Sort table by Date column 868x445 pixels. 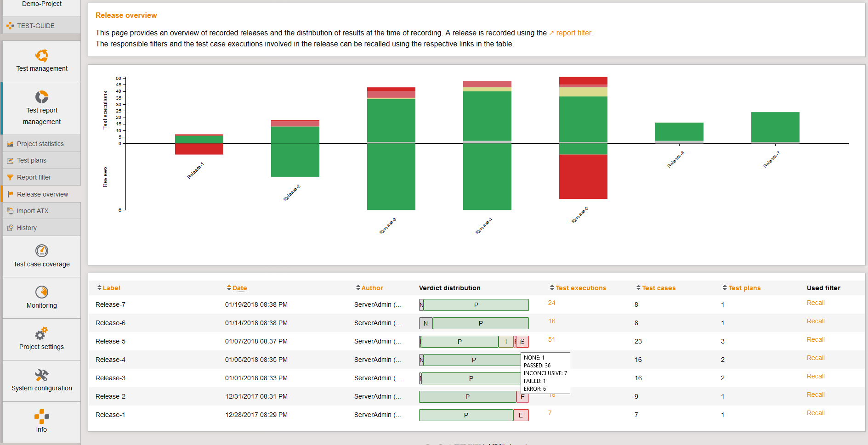tap(239, 288)
